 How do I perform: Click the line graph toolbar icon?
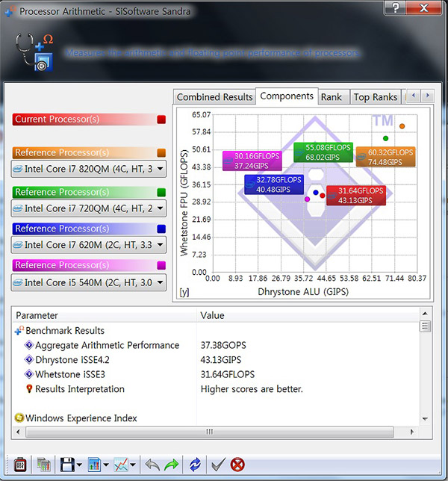(121, 465)
